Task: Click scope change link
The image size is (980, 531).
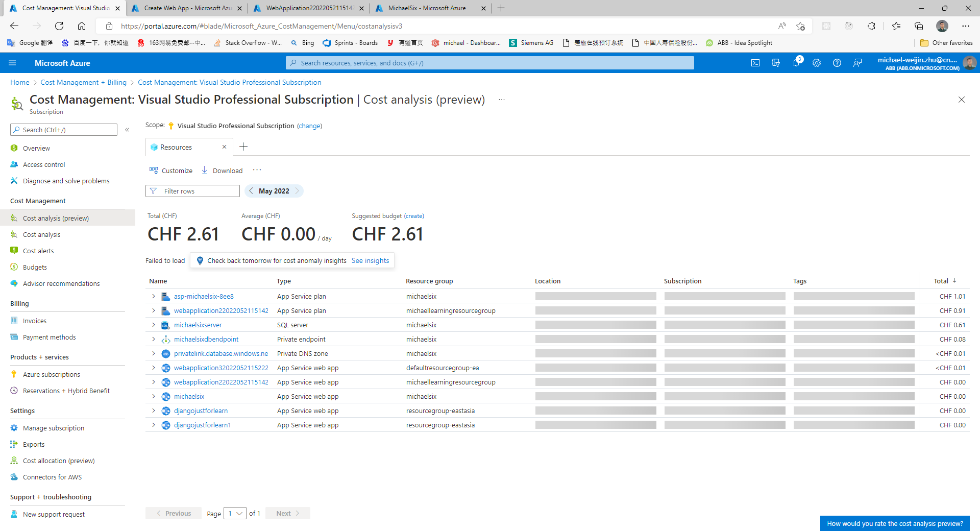Action: pyautogui.click(x=309, y=126)
